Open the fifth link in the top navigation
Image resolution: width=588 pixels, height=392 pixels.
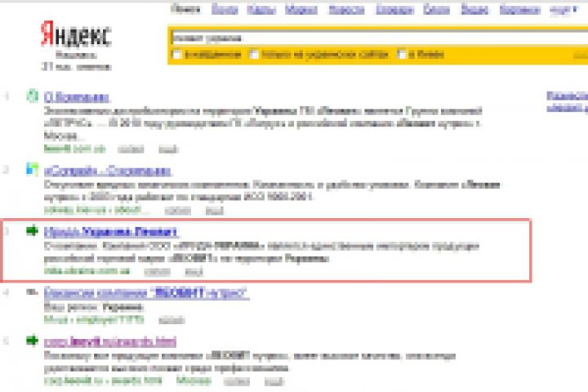coord(346,9)
